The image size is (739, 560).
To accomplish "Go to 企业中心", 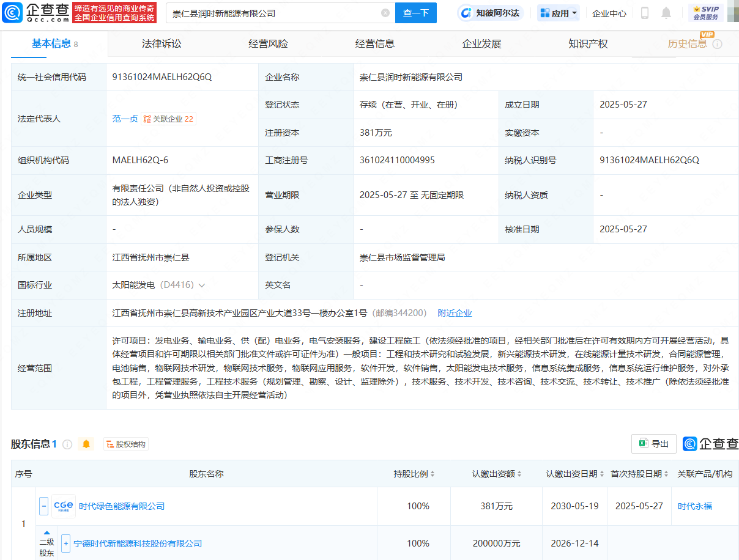I will 609,13.
